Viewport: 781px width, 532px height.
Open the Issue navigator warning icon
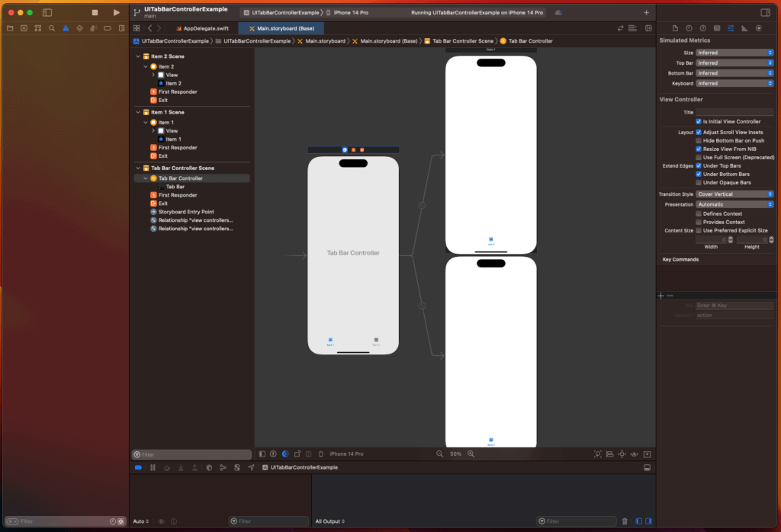point(66,28)
